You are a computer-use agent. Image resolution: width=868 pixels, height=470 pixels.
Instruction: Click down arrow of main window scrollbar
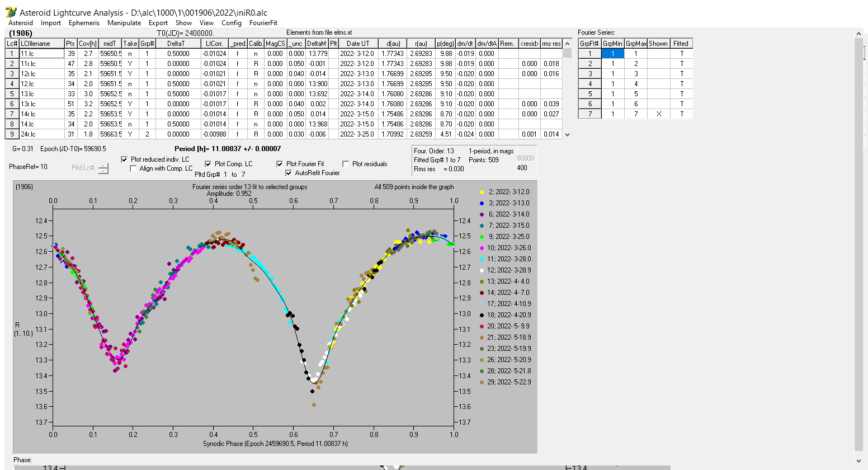pyautogui.click(x=859, y=460)
